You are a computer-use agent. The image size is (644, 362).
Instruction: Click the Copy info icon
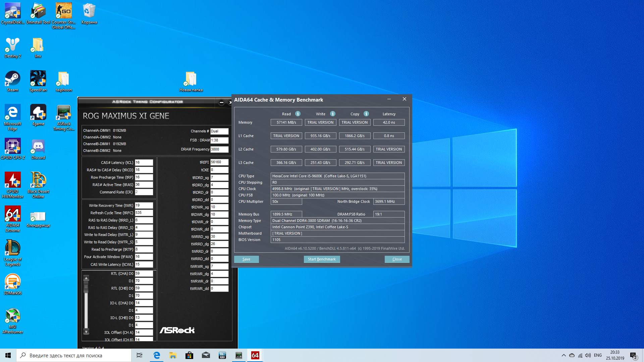tap(366, 114)
